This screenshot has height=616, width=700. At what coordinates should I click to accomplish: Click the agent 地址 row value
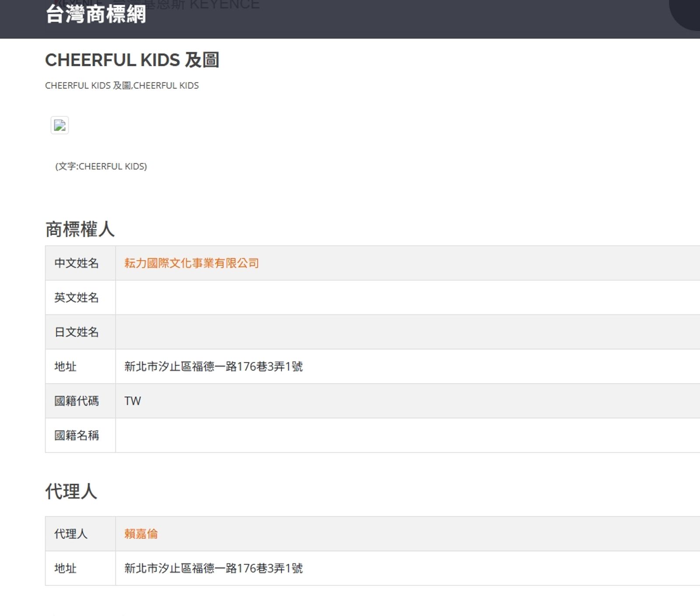click(x=213, y=568)
